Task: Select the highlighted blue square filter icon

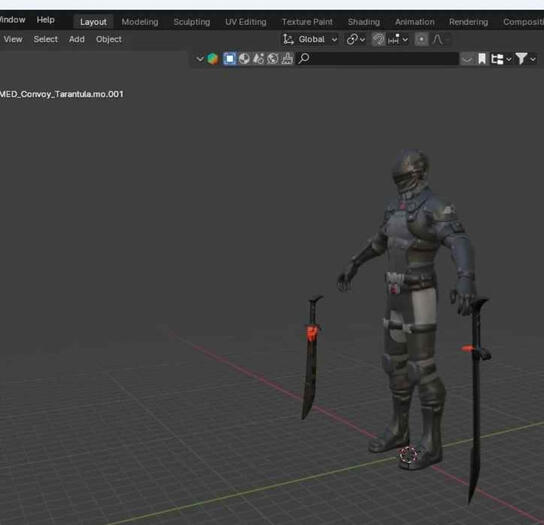Action: pos(230,59)
